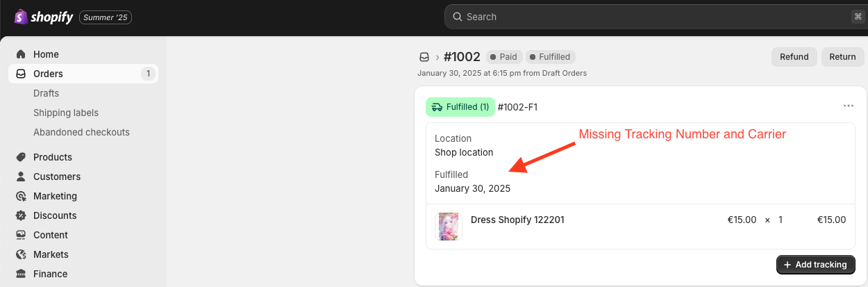Click the Shopify logo
Image resolution: width=868 pixels, height=287 pixels.
(x=44, y=17)
